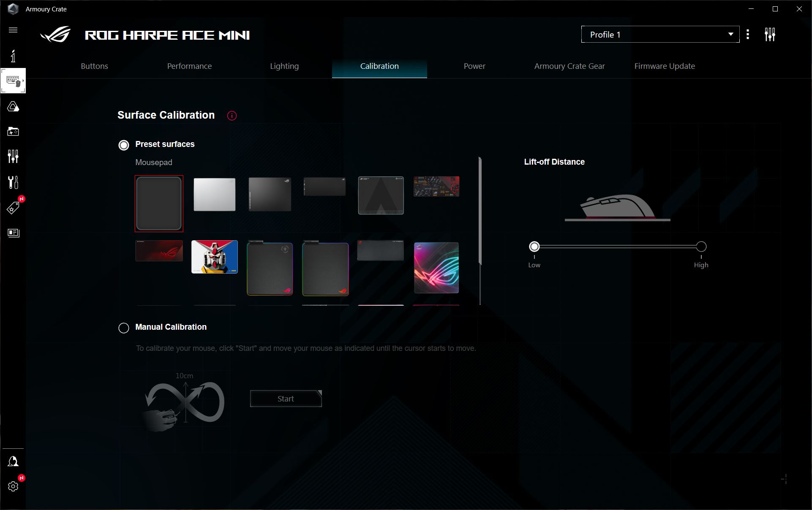
Task: Select the dark red ROG logo mousepad
Action: tap(159, 251)
